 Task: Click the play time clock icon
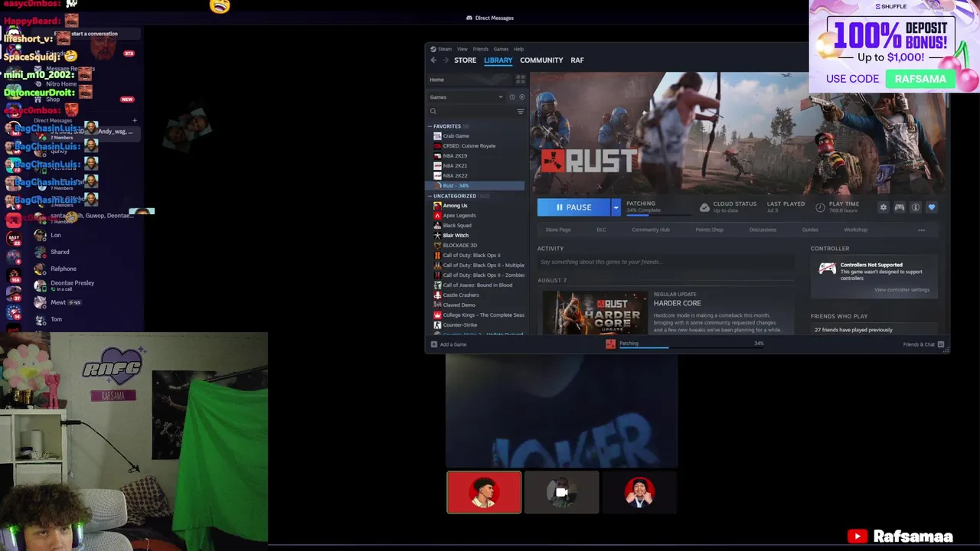tap(820, 207)
